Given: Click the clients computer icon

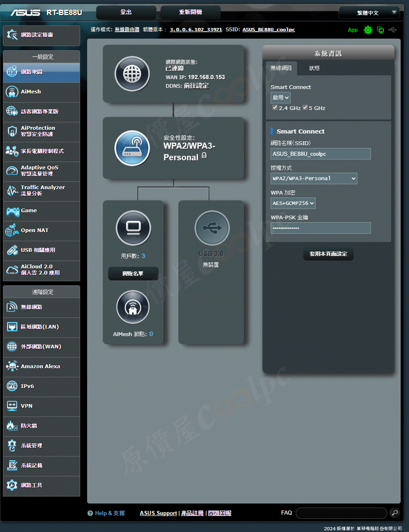Looking at the screenshot, I should (x=133, y=228).
